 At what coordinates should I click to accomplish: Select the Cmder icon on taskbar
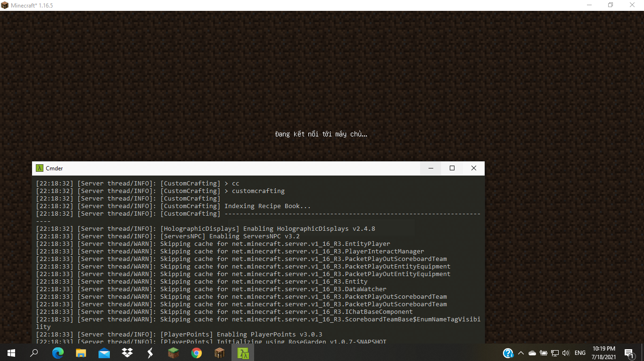pyautogui.click(x=243, y=353)
